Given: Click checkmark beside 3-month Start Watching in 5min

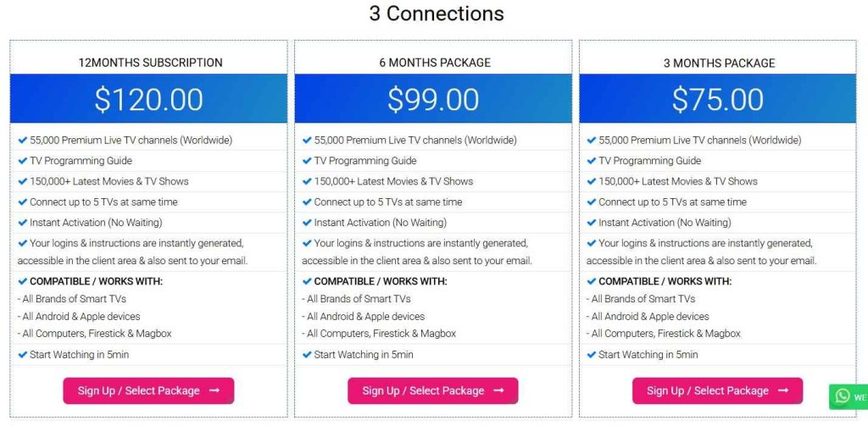Looking at the screenshot, I should [592, 354].
